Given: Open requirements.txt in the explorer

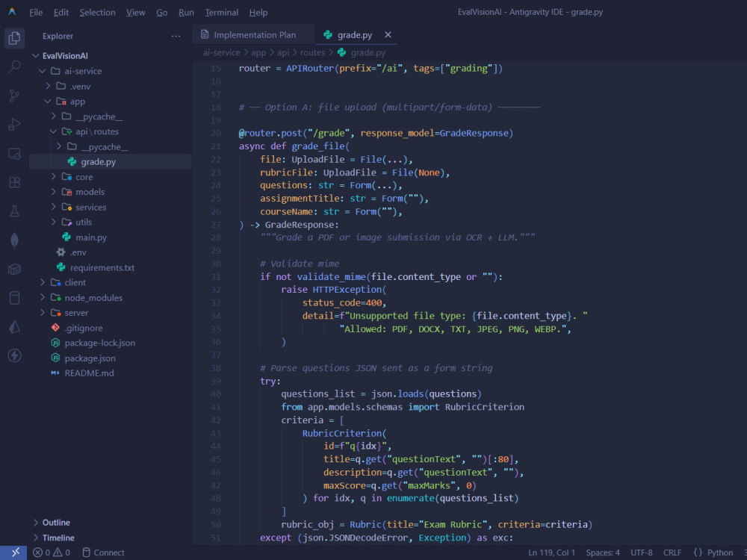Looking at the screenshot, I should tap(102, 267).
